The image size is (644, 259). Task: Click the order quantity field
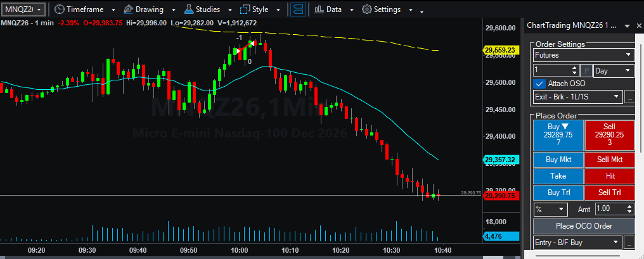point(552,70)
